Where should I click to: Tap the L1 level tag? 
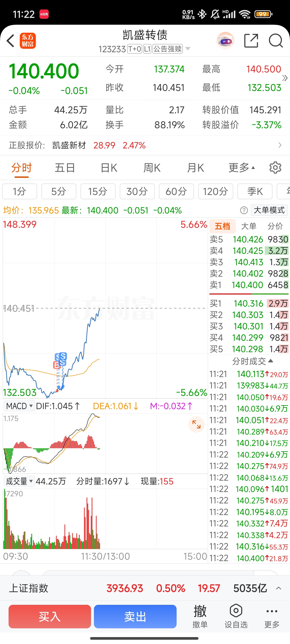click(147, 49)
